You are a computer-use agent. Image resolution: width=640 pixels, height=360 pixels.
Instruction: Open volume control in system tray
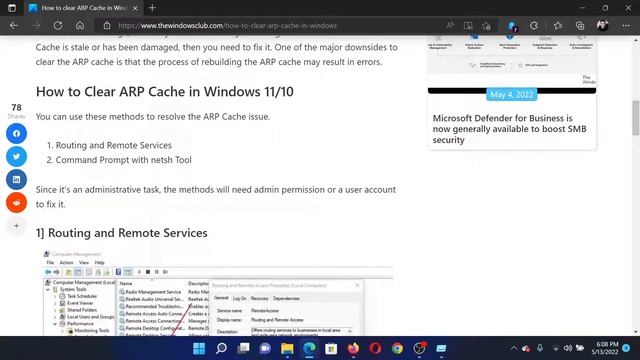pos(568,348)
